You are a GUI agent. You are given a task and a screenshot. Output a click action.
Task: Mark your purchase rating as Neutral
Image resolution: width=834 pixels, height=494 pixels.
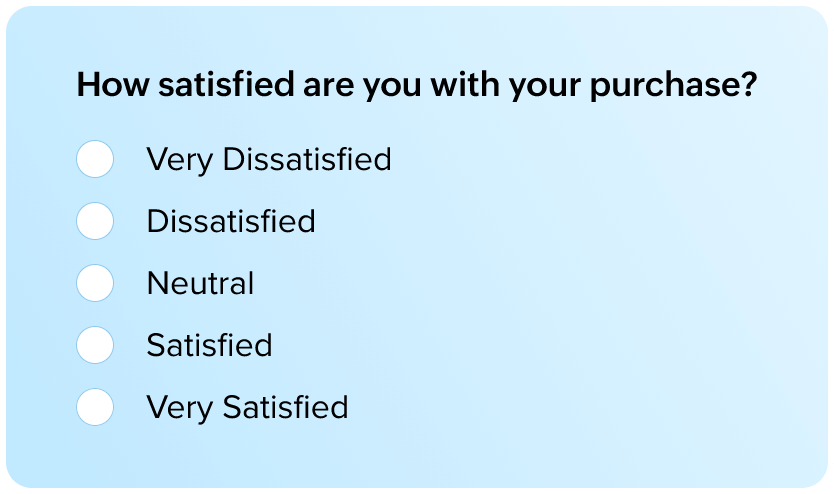coord(95,283)
